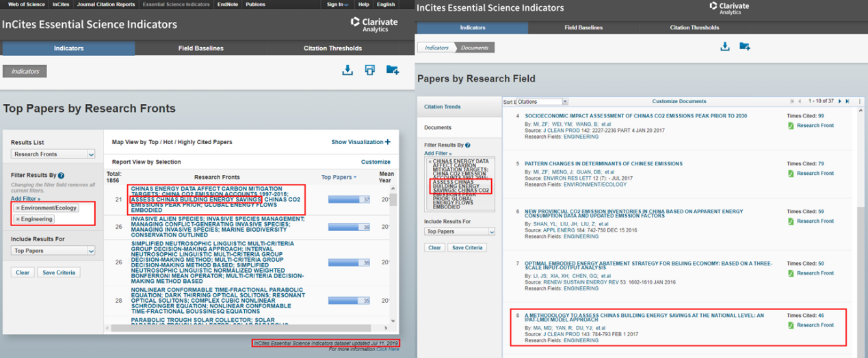Click Research Front icon for paper cited 79 times

tap(791, 174)
